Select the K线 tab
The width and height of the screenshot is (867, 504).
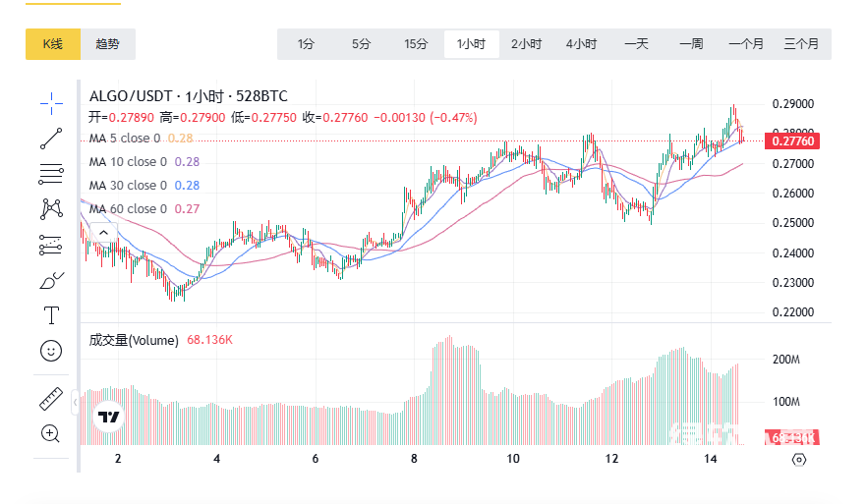point(52,44)
